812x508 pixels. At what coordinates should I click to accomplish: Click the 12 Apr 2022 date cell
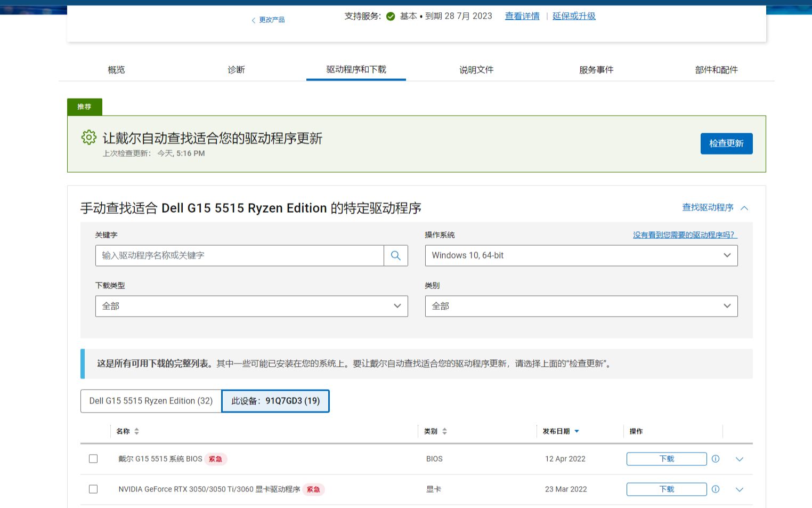[565, 459]
